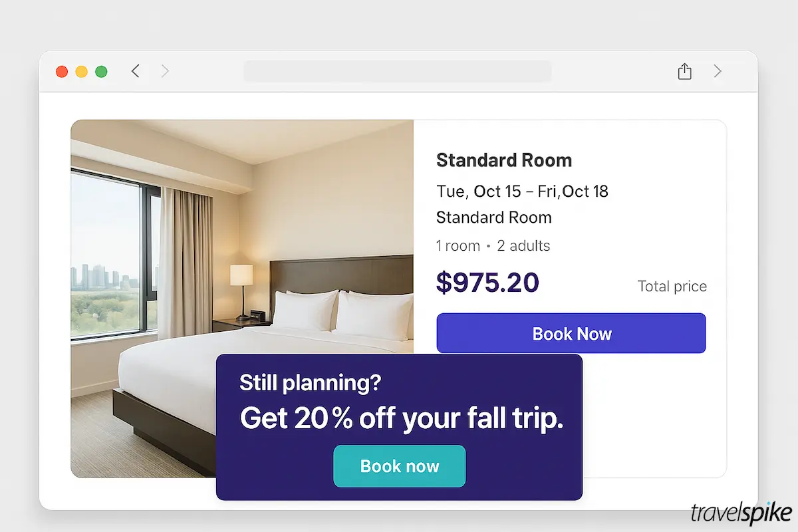Select the Standard Room title
This screenshot has height=532, width=798.
(x=504, y=160)
